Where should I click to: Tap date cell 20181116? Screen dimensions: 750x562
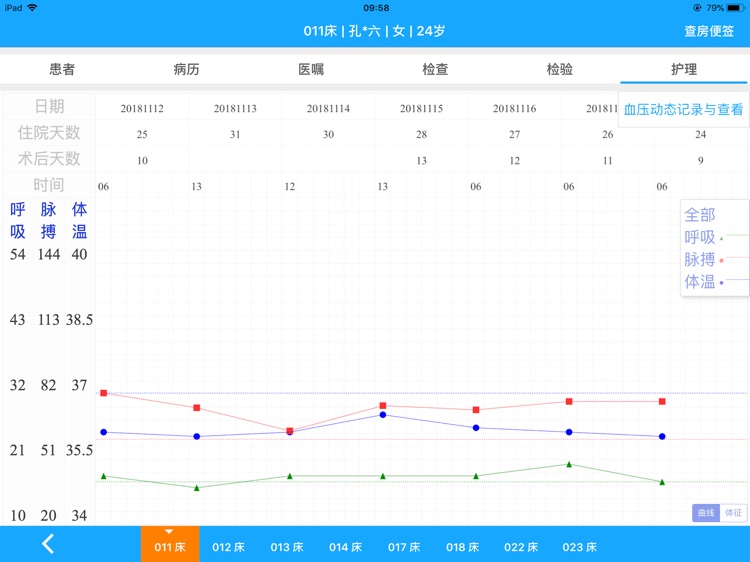515,109
